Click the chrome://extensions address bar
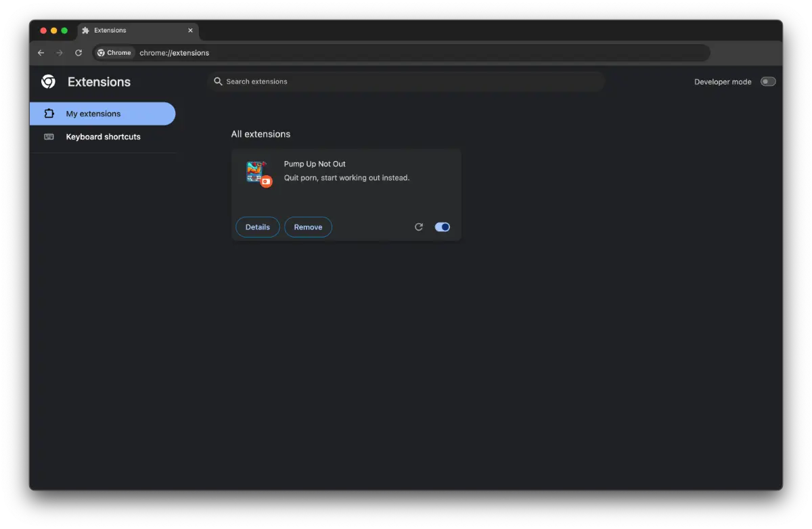 [x=406, y=53]
